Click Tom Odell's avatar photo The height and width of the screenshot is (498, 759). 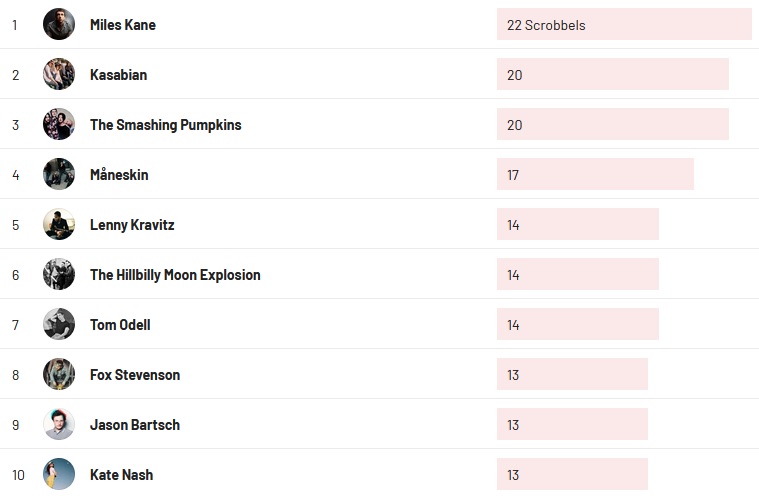[59, 324]
